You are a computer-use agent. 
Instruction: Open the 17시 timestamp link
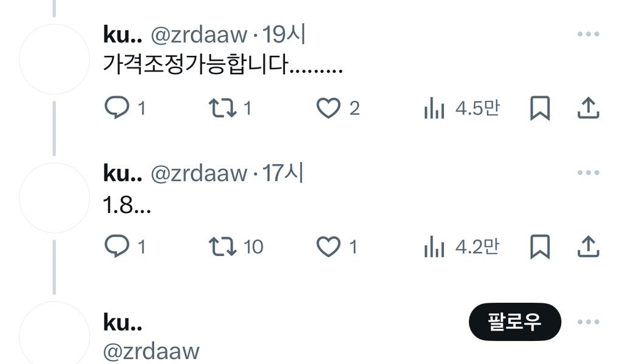(283, 173)
